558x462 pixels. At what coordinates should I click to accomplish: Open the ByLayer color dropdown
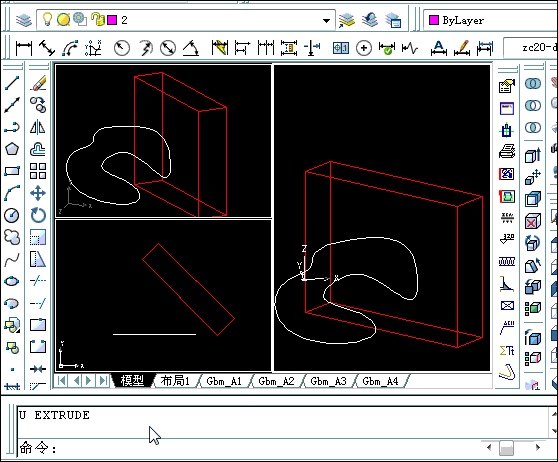pos(491,20)
